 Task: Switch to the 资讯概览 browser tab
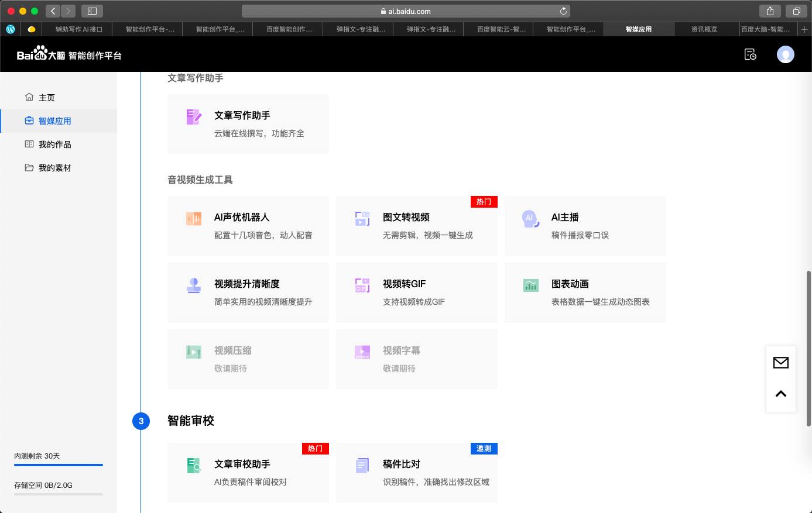704,29
